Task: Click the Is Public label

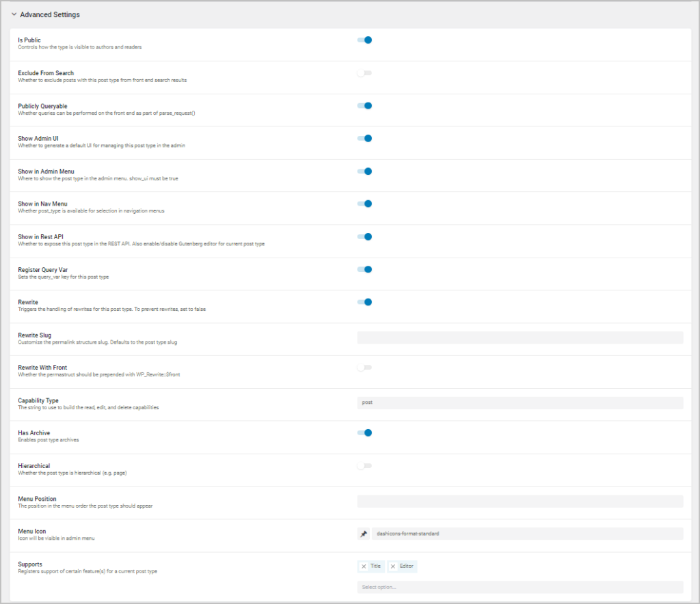Action: click(x=29, y=40)
